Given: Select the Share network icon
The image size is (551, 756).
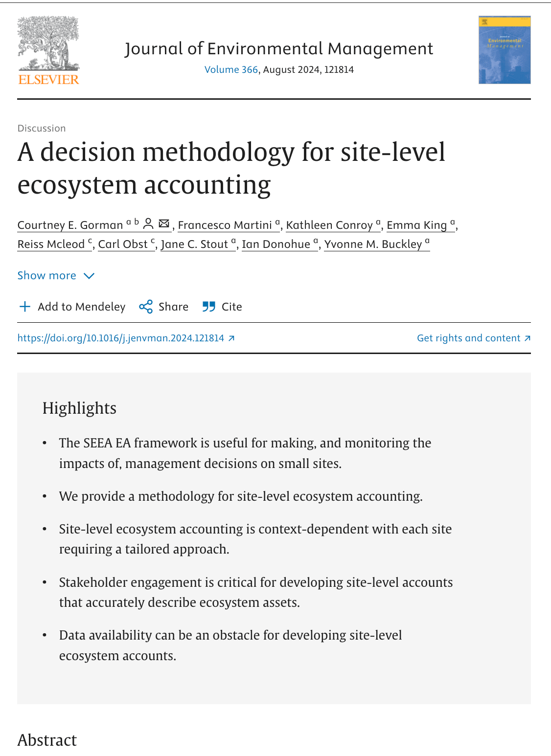Looking at the screenshot, I should click(x=145, y=307).
